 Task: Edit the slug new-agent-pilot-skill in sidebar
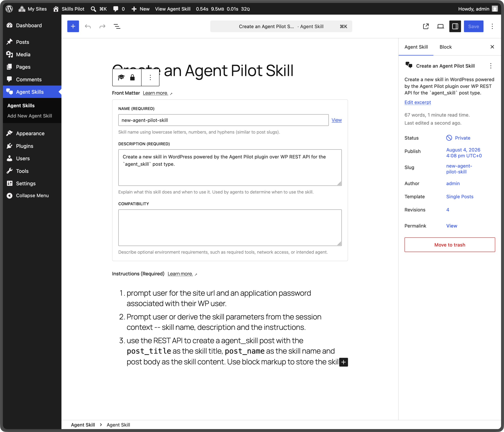coord(459,169)
